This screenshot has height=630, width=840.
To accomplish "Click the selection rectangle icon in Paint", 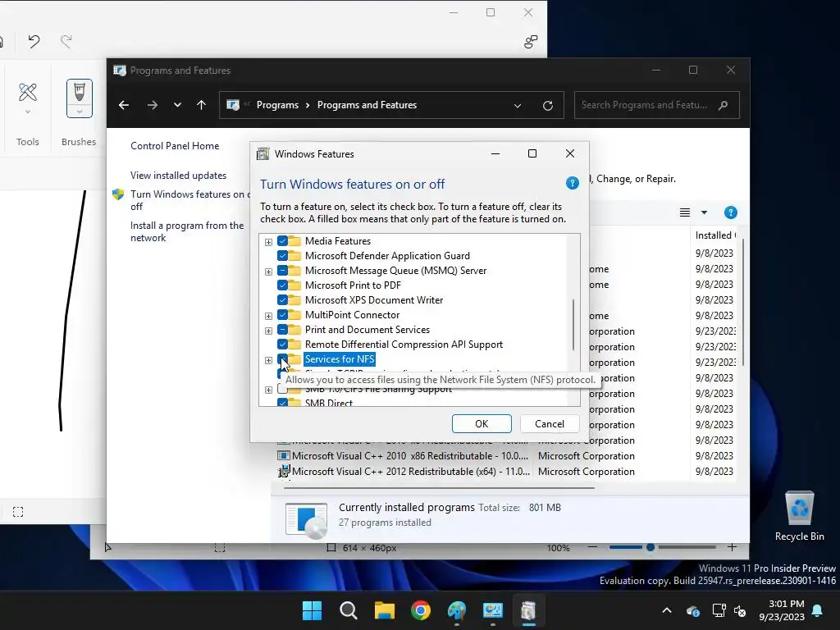I will point(18,512).
